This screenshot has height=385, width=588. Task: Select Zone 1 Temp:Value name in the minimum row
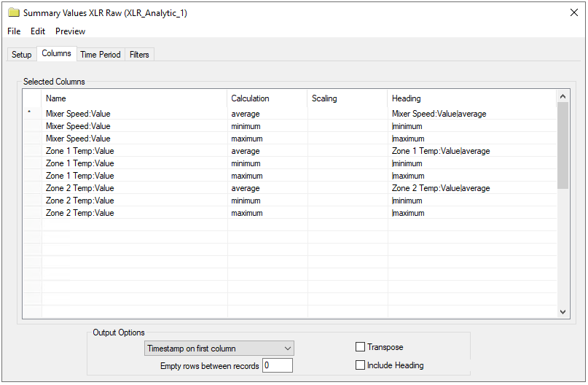pyautogui.click(x=80, y=163)
